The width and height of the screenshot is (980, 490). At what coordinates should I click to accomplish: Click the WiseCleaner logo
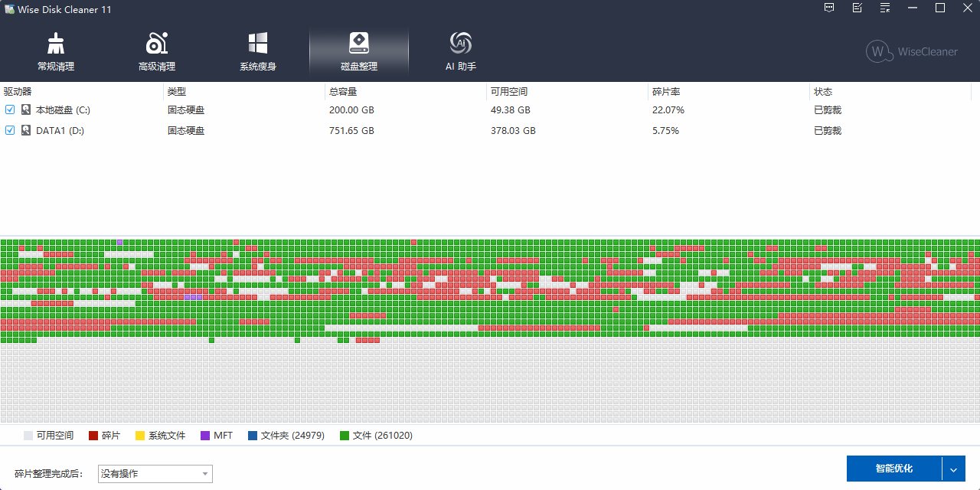(912, 51)
